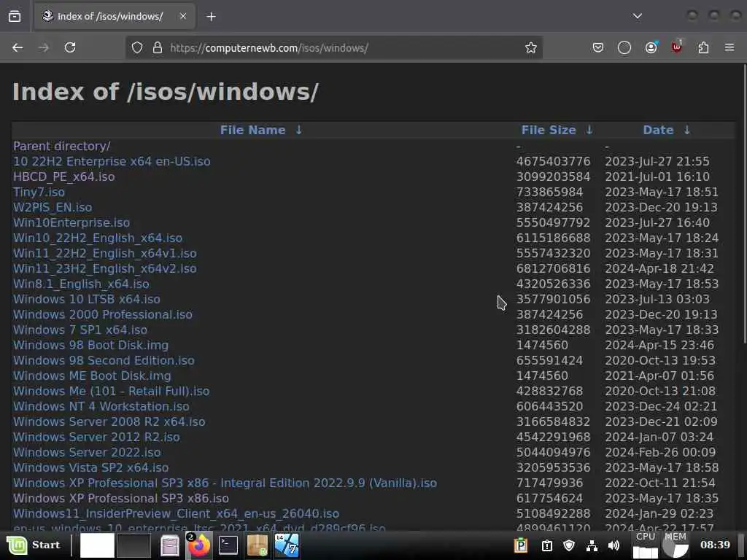The image size is (747, 560).
Task: Download Windows 7 SP1 x64.iso
Action: 80,330
